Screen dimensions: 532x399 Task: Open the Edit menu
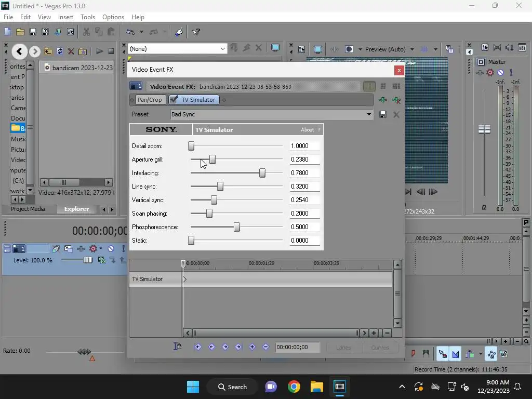pyautogui.click(x=25, y=17)
